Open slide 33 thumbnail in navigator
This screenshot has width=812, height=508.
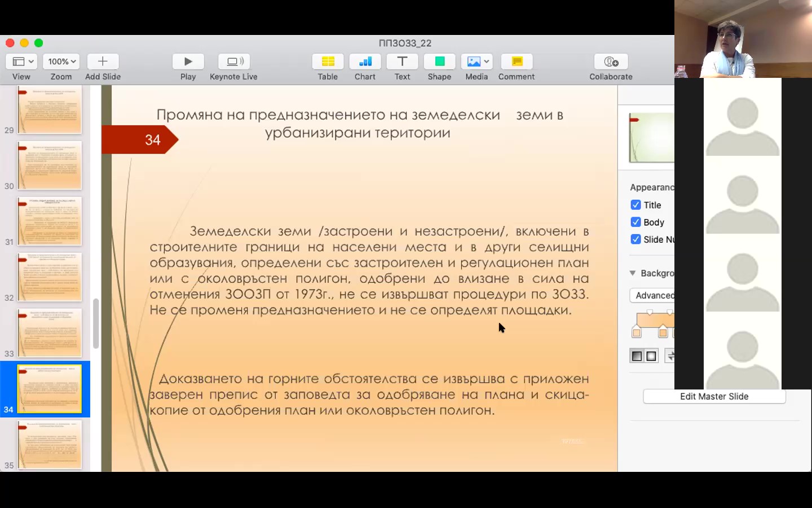coord(50,333)
